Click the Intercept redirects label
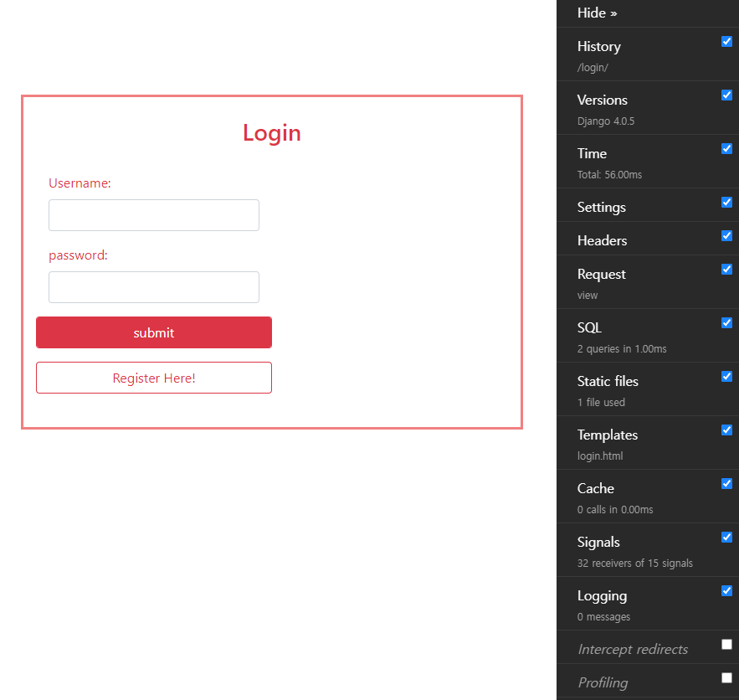 click(633, 649)
